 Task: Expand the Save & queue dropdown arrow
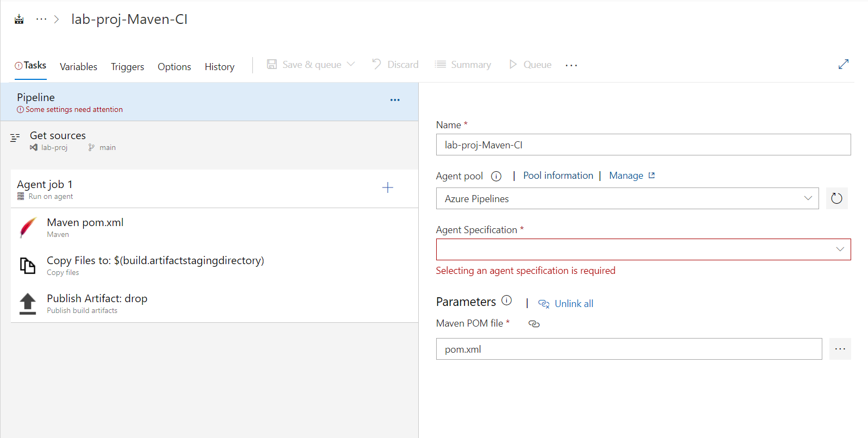351,64
